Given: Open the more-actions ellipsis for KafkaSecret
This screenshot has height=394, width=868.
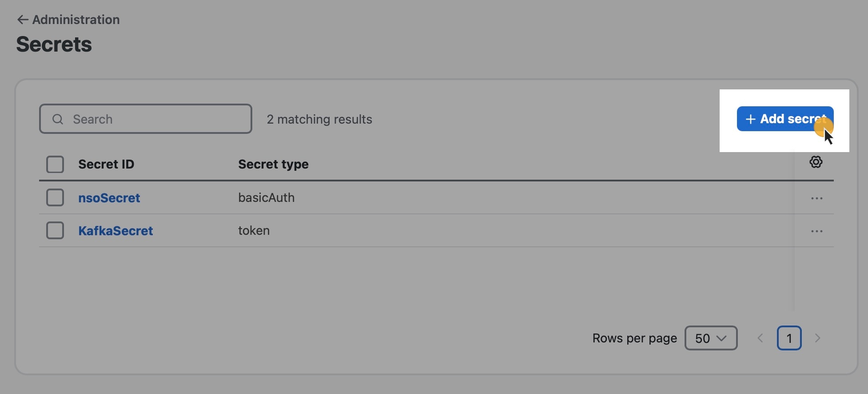Looking at the screenshot, I should 816,231.
